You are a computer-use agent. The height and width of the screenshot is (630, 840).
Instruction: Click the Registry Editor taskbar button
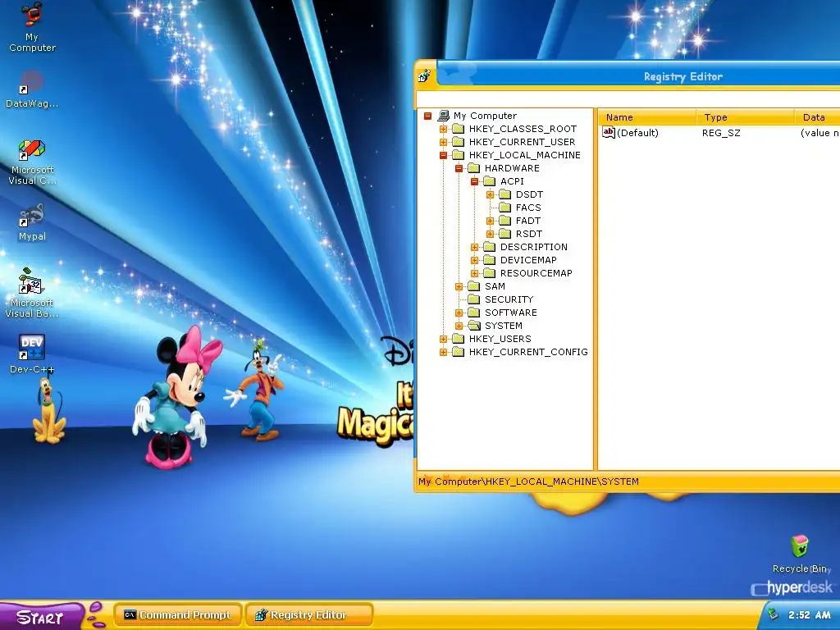coord(309,614)
